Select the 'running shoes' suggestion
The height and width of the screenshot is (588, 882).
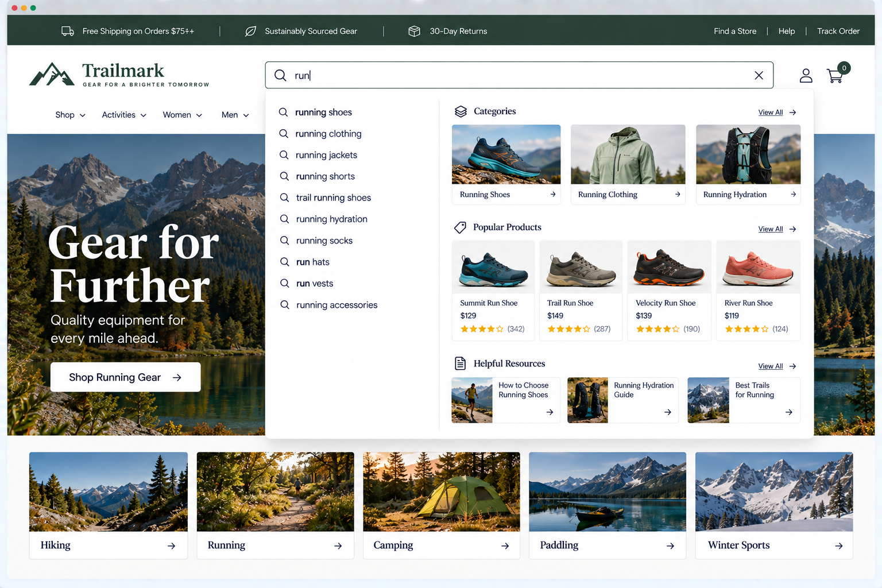tap(323, 113)
